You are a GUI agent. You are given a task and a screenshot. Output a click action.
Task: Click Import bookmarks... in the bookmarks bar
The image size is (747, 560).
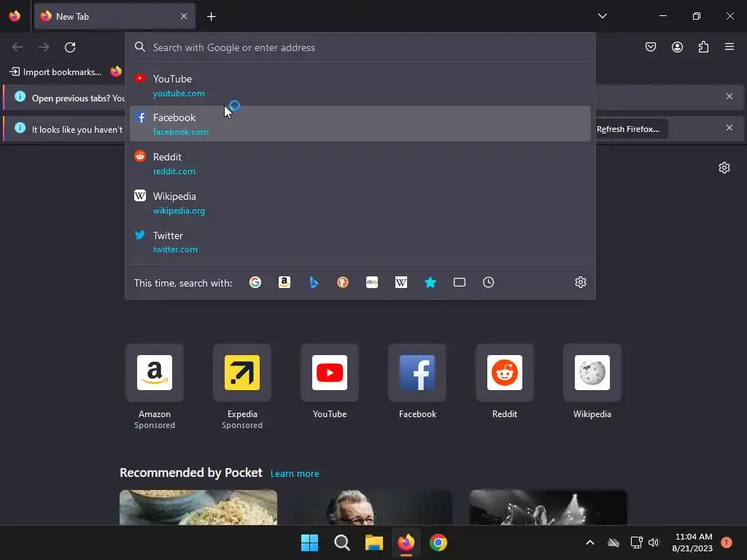(x=55, y=72)
